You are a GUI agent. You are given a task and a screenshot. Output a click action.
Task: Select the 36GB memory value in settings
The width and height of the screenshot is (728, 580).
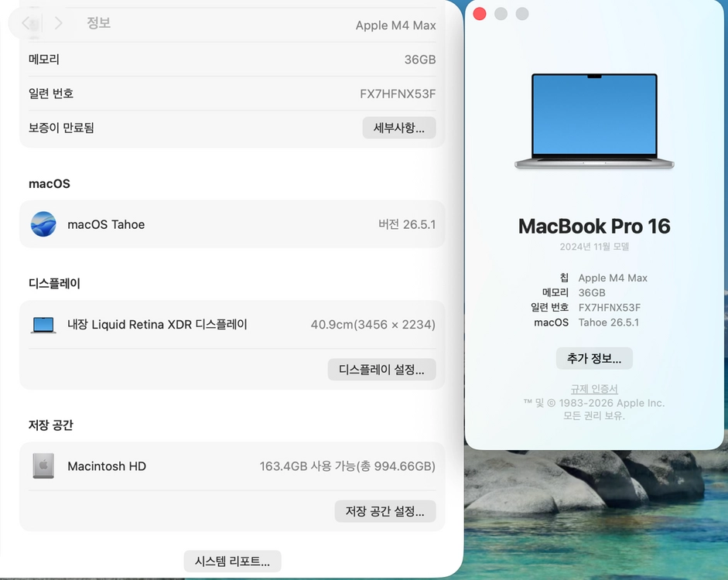(x=420, y=60)
